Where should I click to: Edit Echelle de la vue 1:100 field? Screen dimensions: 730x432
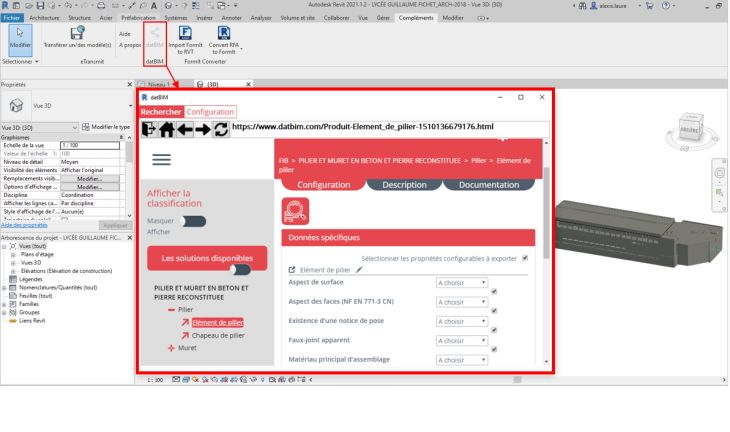(90, 146)
